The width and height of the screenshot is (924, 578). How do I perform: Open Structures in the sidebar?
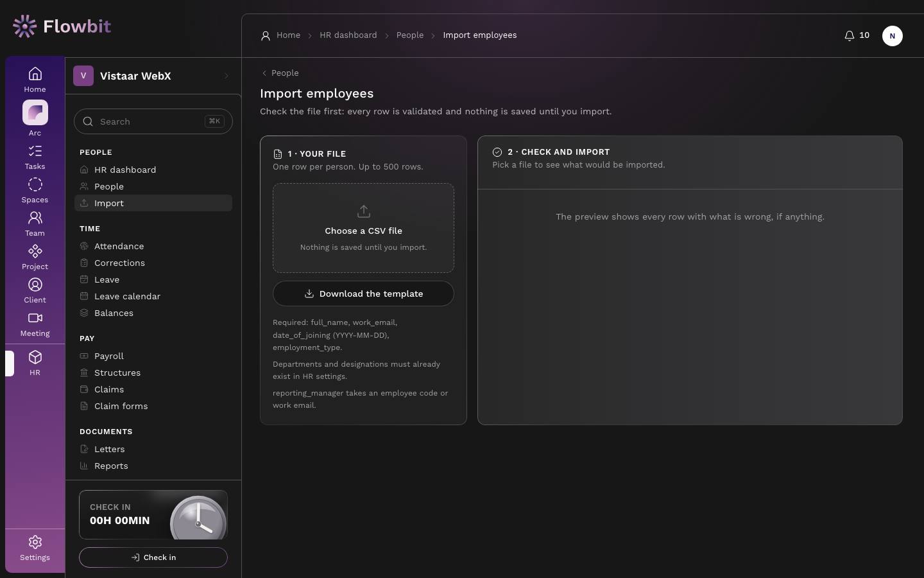[x=153, y=372]
